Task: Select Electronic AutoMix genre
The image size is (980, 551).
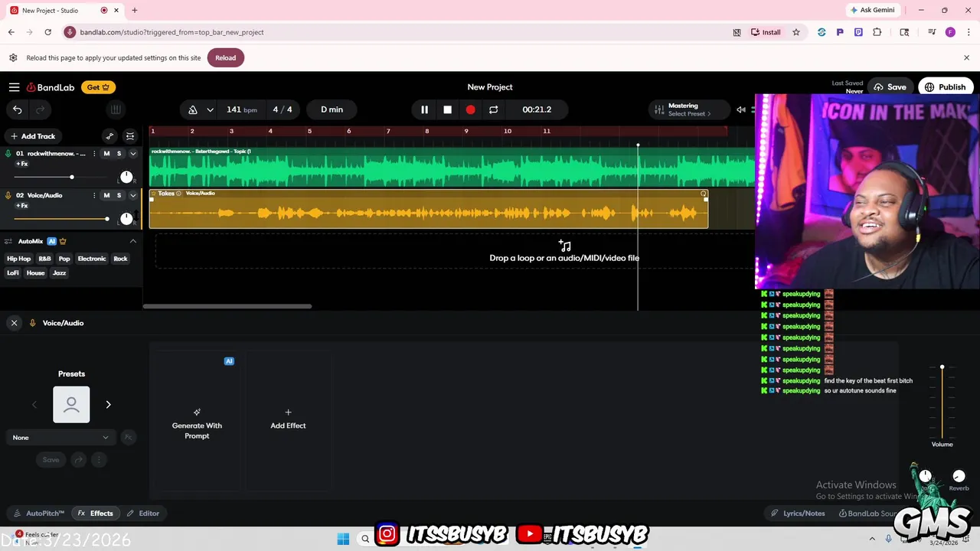Action: [92, 259]
